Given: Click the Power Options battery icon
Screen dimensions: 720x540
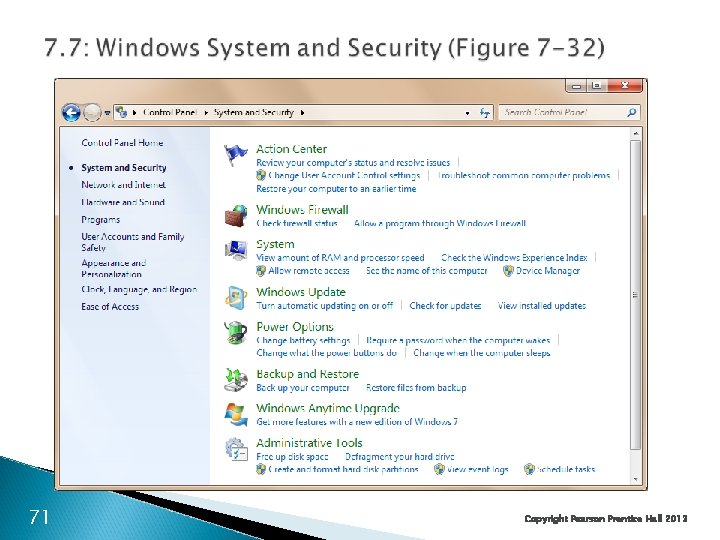Looking at the screenshot, I should coord(236,333).
